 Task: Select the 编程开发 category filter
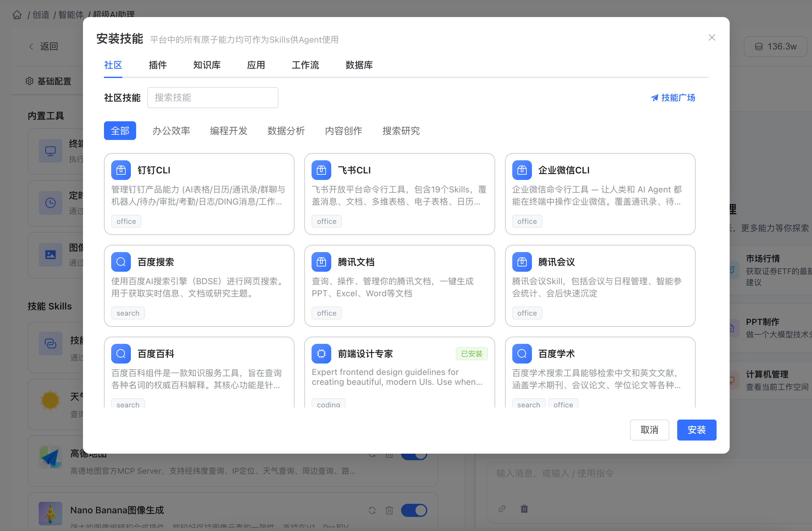(228, 130)
